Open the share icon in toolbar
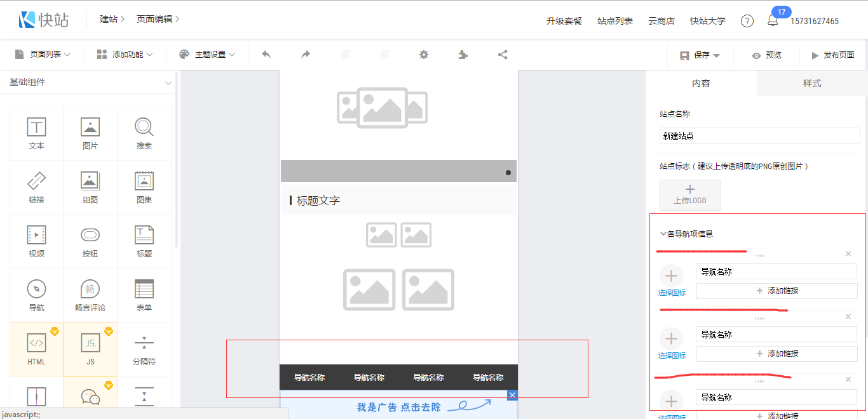 click(x=503, y=55)
